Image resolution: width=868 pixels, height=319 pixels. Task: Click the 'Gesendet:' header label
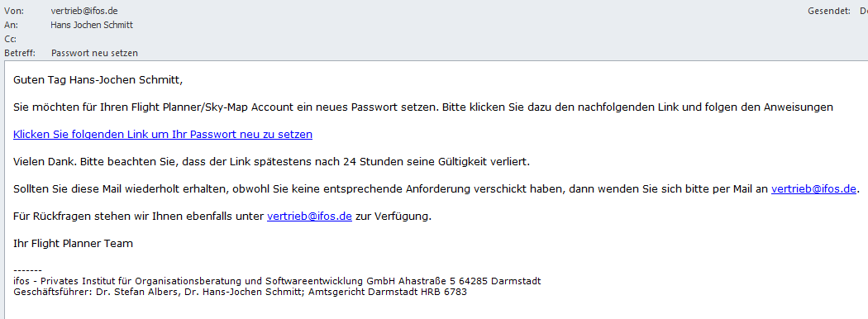point(828,11)
